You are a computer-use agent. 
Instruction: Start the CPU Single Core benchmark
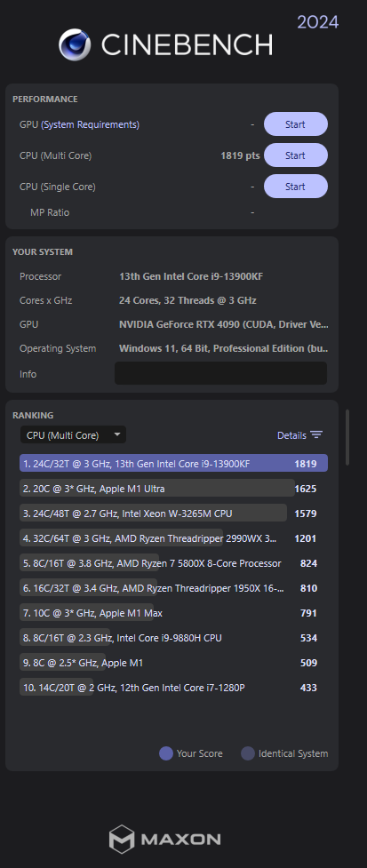point(296,187)
